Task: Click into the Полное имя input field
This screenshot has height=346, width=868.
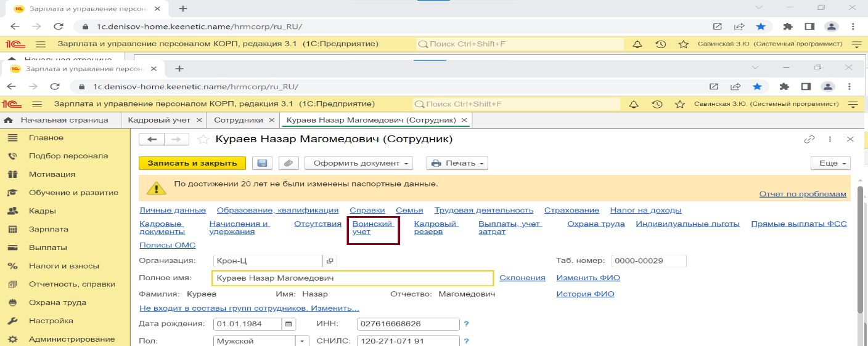Action: click(x=351, y=278)
